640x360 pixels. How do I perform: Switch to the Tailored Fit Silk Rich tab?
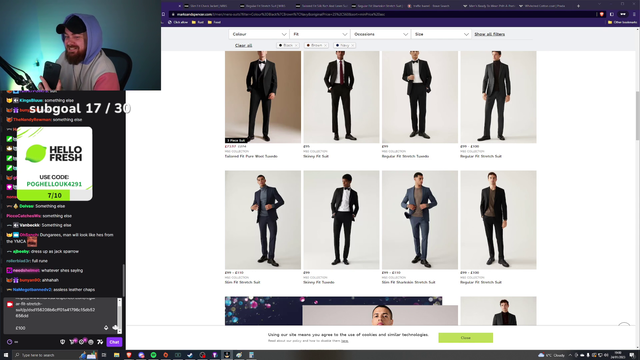322,6
